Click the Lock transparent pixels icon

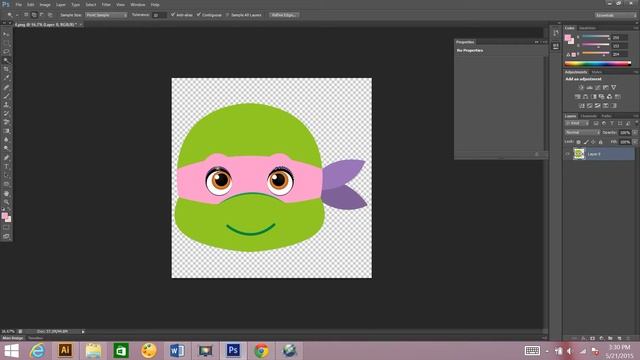coord(578,142)
